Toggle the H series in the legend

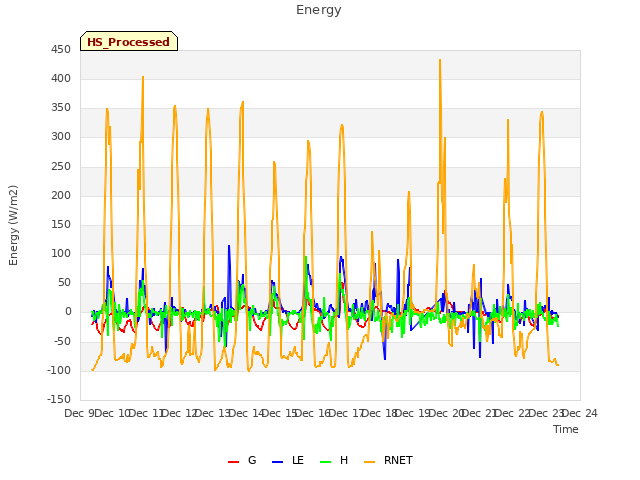334,460
